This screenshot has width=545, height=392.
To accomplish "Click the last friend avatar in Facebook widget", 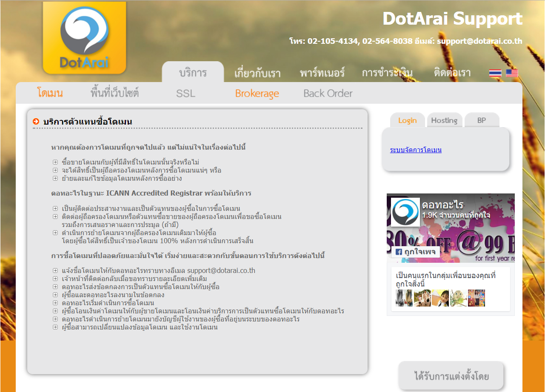I will pyautogui.click(x=476, y=298).
